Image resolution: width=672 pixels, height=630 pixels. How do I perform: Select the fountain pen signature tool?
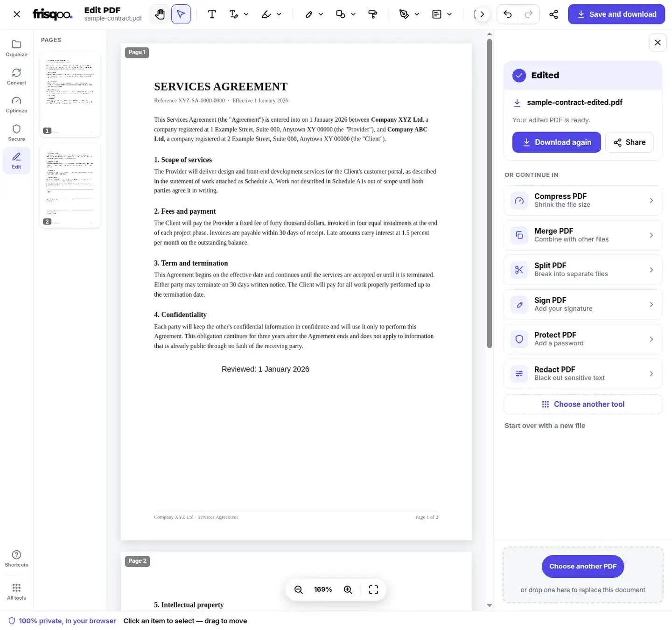pos(404,14)
